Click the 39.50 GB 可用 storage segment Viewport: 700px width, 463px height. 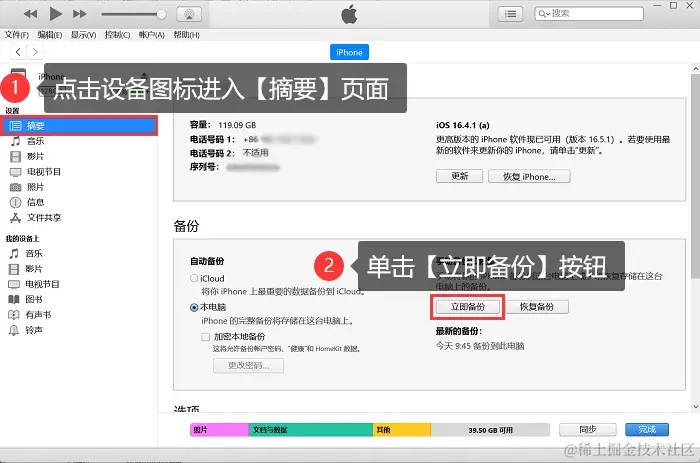point(490,430)
